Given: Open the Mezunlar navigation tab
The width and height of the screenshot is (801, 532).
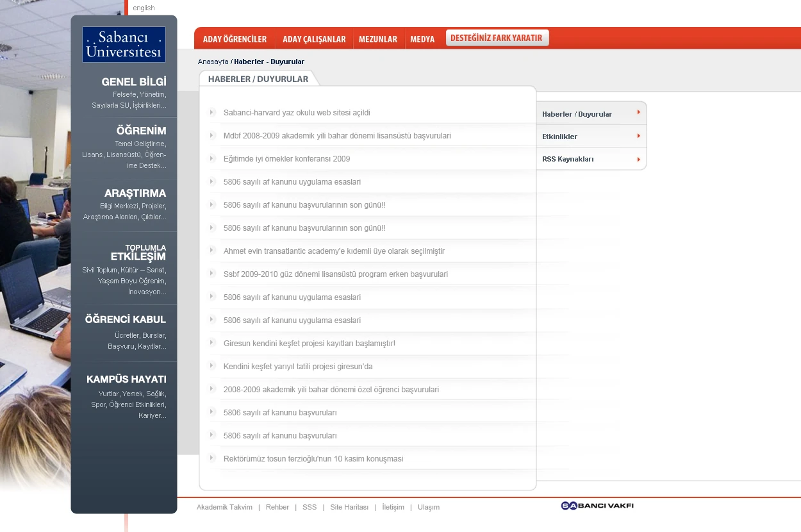Looking at the screenshot, I should click(378, 39).
